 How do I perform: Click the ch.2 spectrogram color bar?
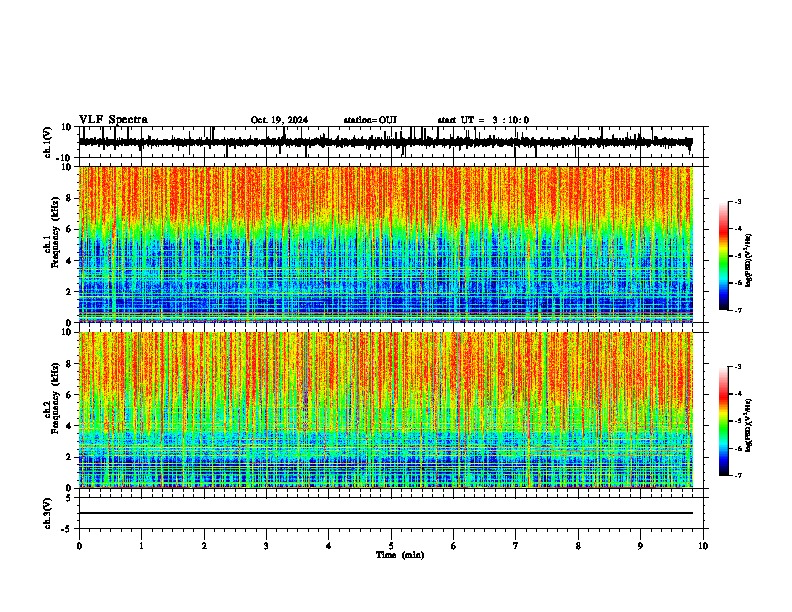pos(724,421)
